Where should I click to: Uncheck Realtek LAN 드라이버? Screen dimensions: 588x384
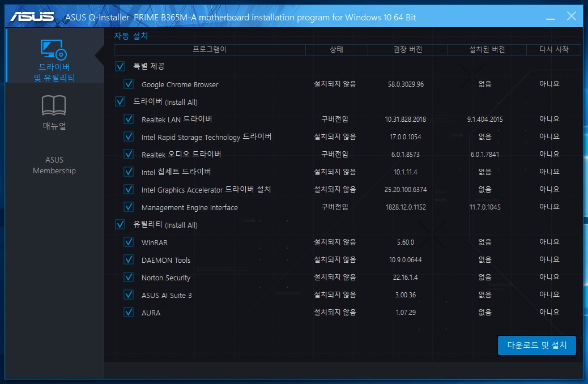point(129,120)
